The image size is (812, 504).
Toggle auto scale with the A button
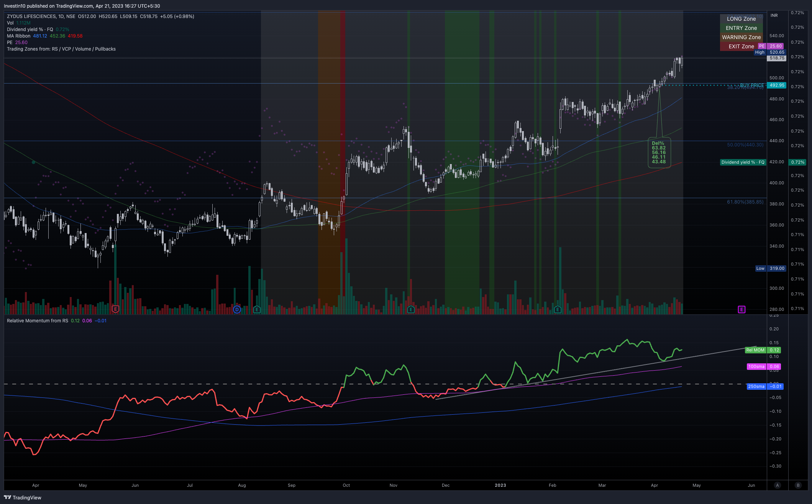778,485
